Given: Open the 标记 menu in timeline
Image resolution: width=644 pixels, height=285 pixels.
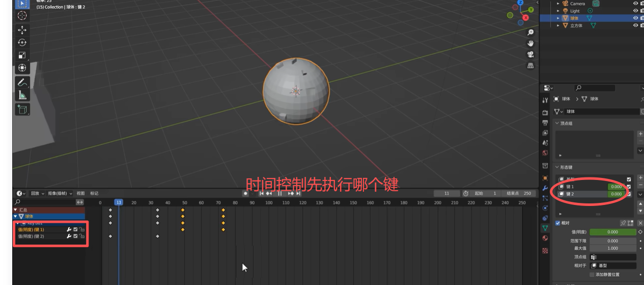Looking at the screenshot, I should (94, 193).
